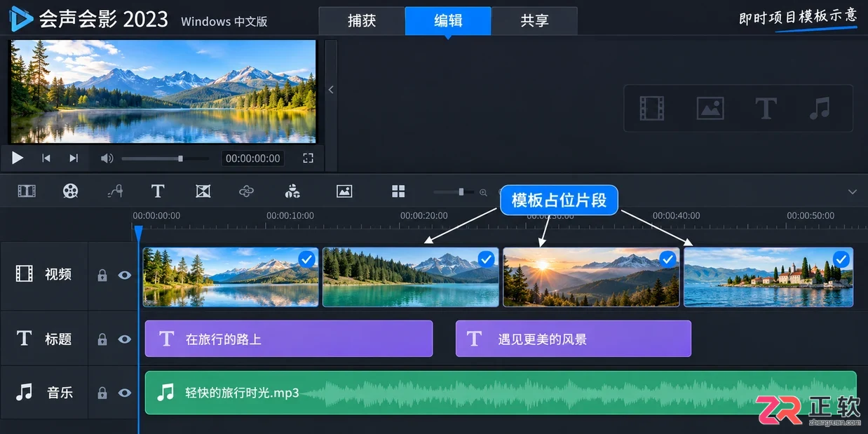
Task: Select the turquoise lake video clip
Action: [410, 277]
